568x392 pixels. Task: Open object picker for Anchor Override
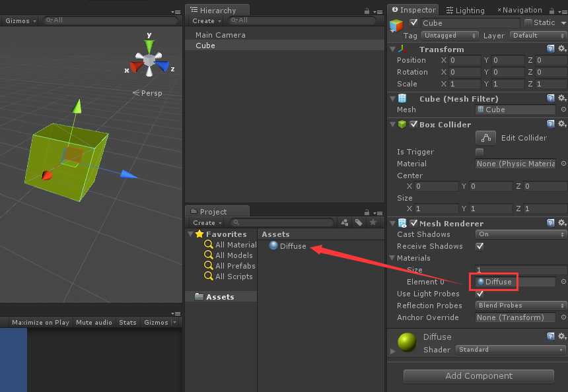coord(563,317)
